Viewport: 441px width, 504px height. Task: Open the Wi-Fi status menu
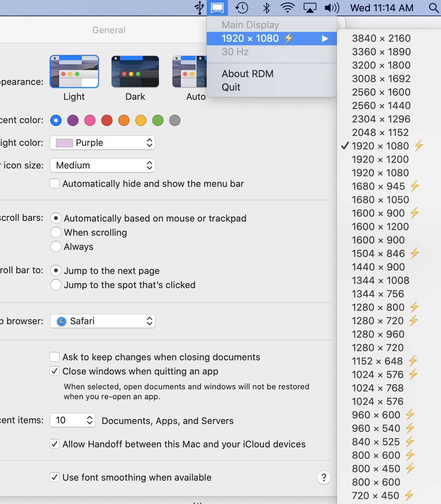click(287, 8)
